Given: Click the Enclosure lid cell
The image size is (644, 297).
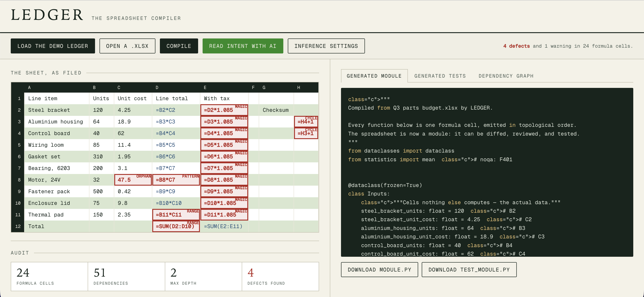Looking at the screenshot, I should pyautogui.click(x=57, y=203).
